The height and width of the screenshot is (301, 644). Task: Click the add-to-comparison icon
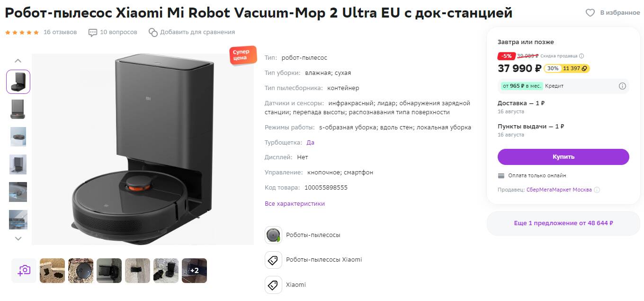point(153,32)
